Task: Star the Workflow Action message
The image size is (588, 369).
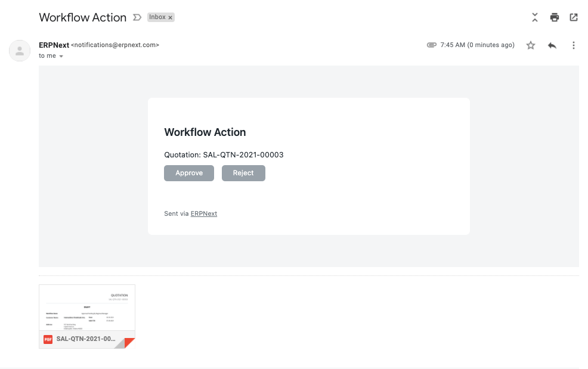Action: click(x=531, y=45)
